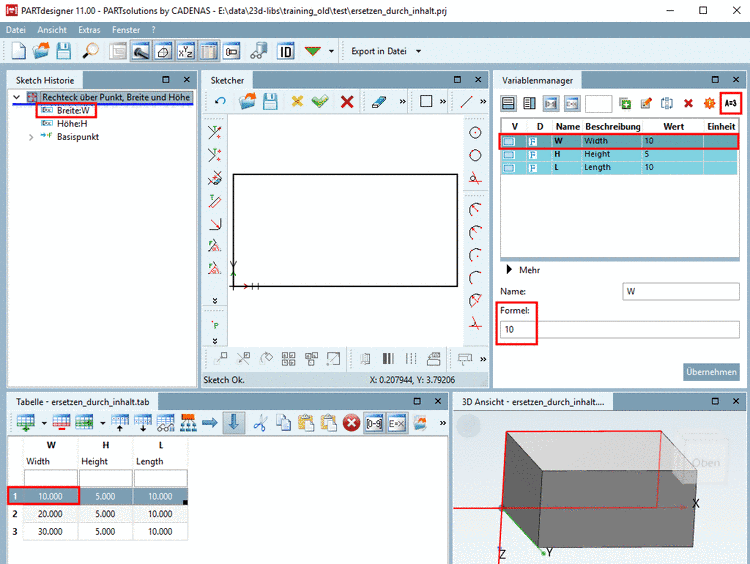
Task: Select the eraser tool in Sketcher
Action: [x=379, y=101]
